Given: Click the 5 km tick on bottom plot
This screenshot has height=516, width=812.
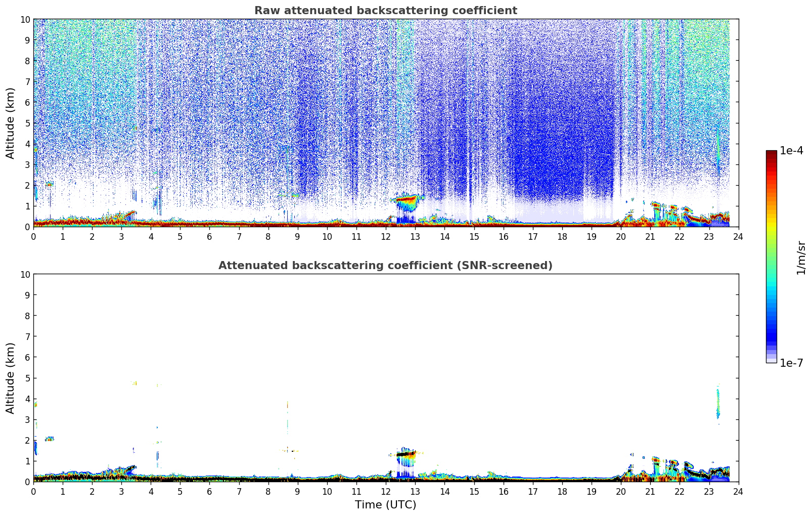Looking at the screenshot, I should pyautogui.click(x=27, y=378).
